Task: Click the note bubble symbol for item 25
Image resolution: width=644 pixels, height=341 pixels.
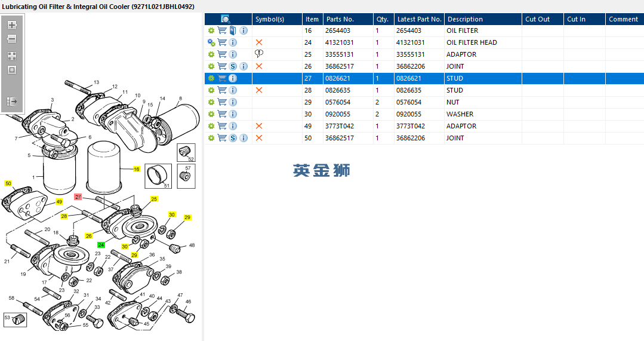Action: pos(259,54)
